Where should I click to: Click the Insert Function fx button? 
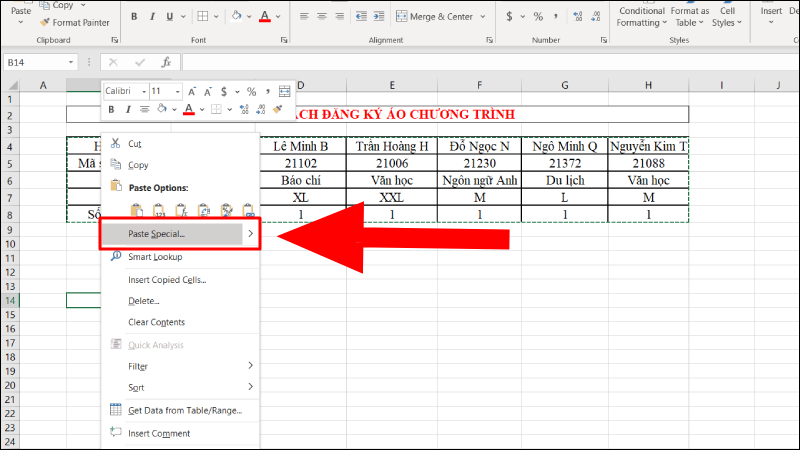tap(168, 62)
